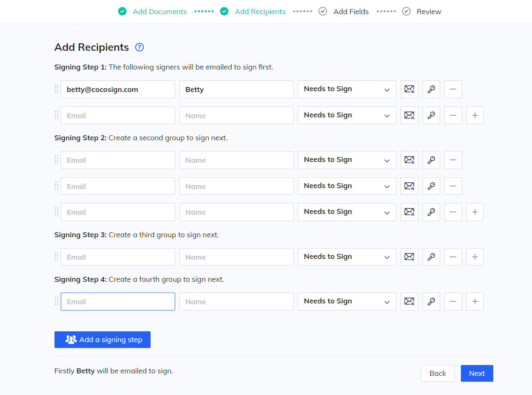Grab the drag handle of Betty's row
532x395 pixels.
tap(57, 89)
